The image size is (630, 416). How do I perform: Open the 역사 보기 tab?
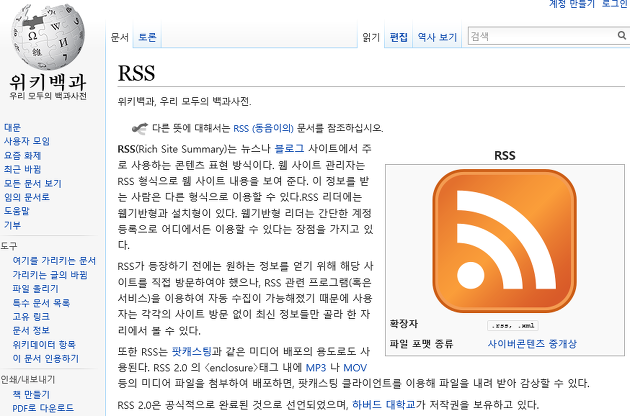(x=437, y=37)
